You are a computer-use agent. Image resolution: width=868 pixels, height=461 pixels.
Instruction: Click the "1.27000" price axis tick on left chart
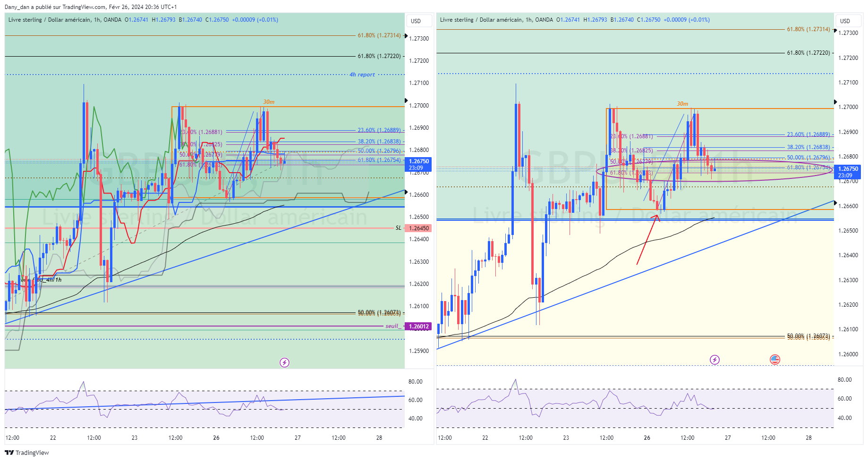pyautogui.click(x=419, y=106)
